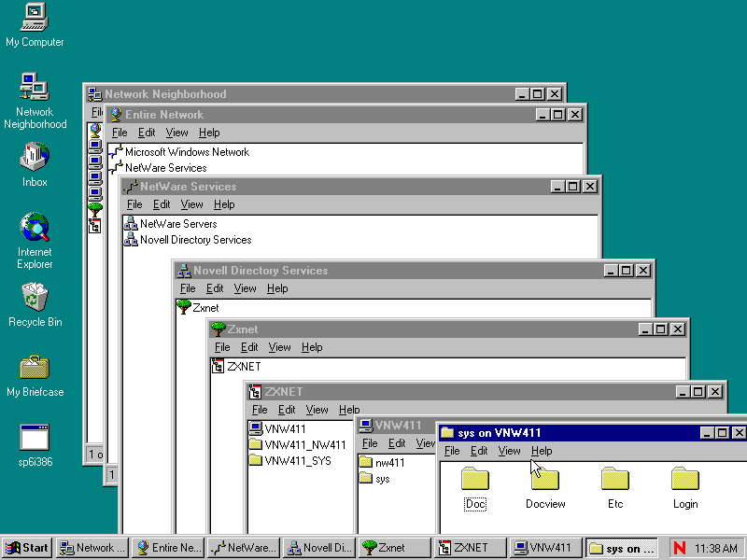Select the Internet Explorer desktop icon
The height and width of the screenshot is (560, 747).
(x=35, y=241)
